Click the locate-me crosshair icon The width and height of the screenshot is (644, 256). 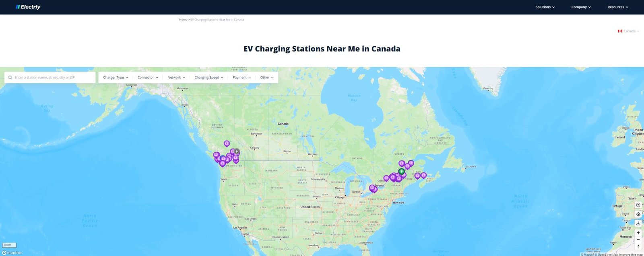(x=638, y=214)
